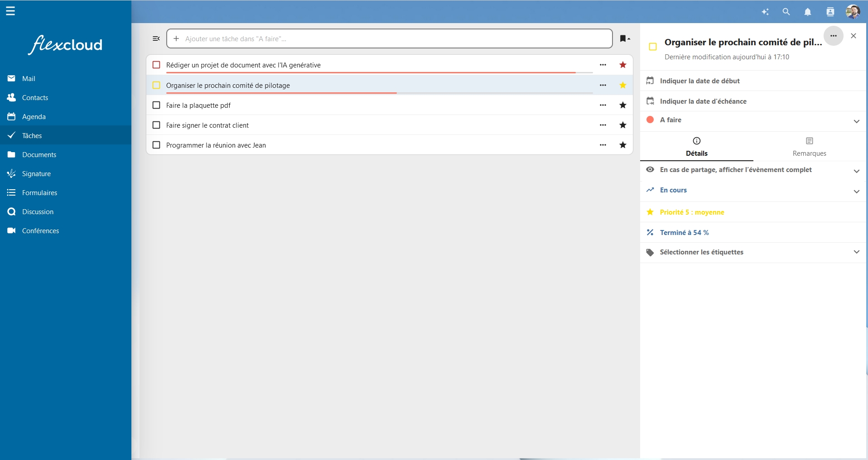The width and height of the screenshot is (868, 460).
Task: Click progress bar of 'Rédiger un projet' task
Action: [380, 72]
